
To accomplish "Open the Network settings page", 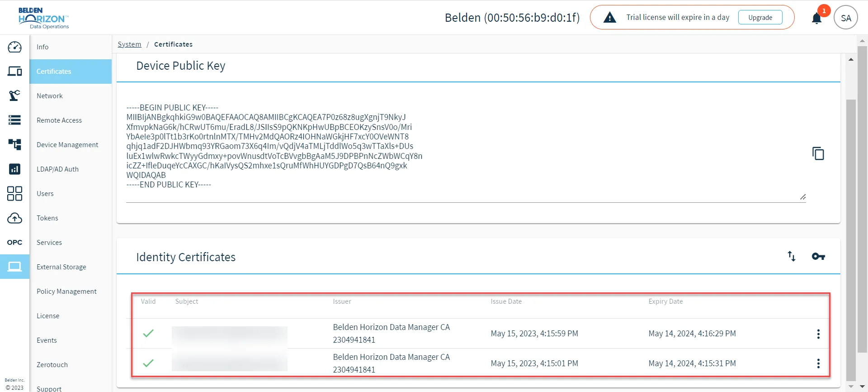I will (71, 96).
